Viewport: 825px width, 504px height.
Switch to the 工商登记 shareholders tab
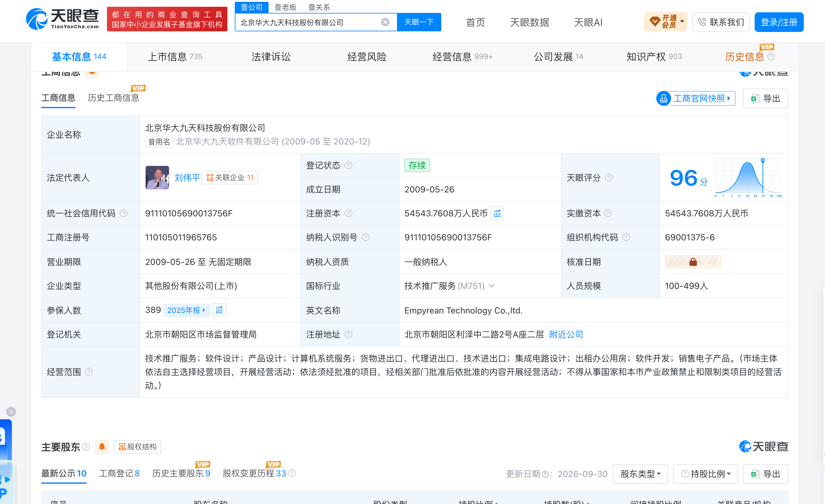119,473
